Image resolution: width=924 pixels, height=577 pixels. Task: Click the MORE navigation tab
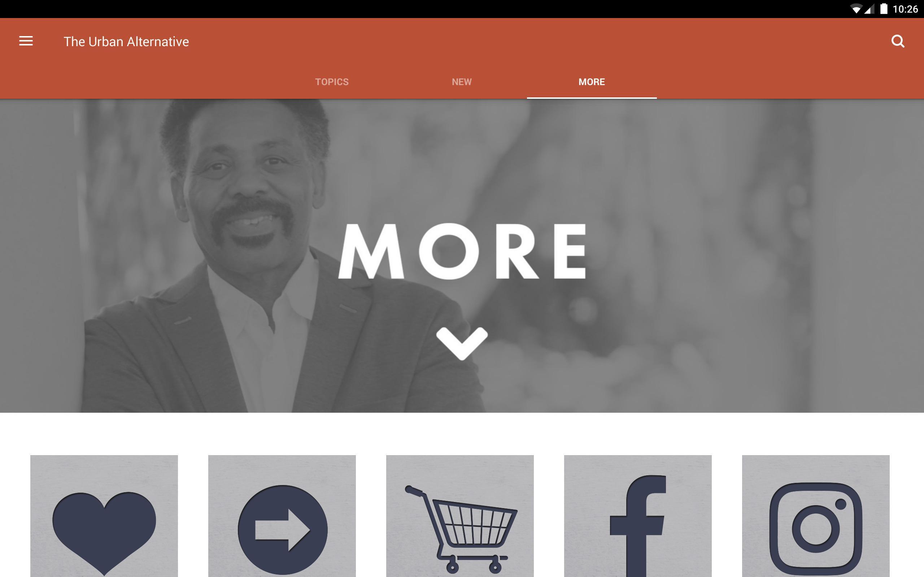[591, 81]
